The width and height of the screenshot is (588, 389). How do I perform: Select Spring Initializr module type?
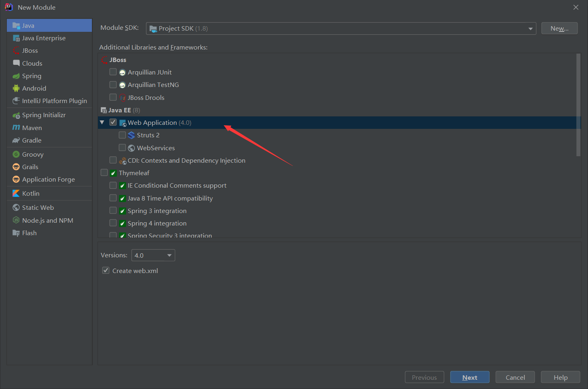click(x=49, y=115)
